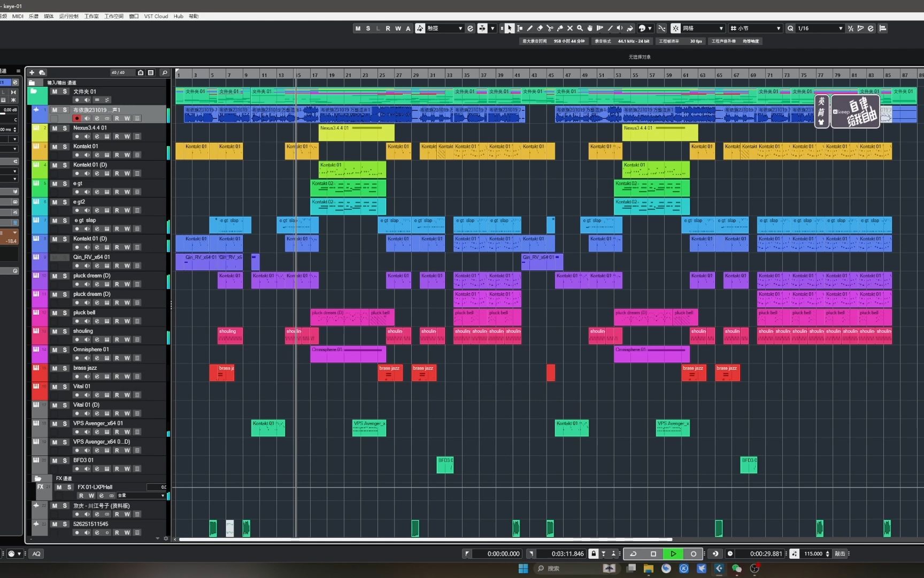This screenshot has width=924, height=578.
Task: Click the horizontal scrollbar below the arrangement
Action: [x=425, y=539]
